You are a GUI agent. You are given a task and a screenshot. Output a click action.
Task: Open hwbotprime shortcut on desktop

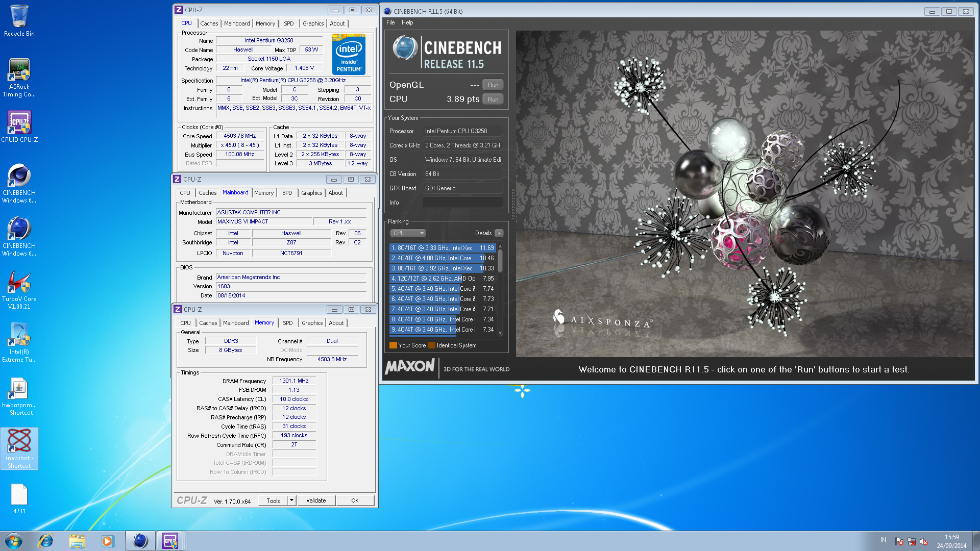19,396
